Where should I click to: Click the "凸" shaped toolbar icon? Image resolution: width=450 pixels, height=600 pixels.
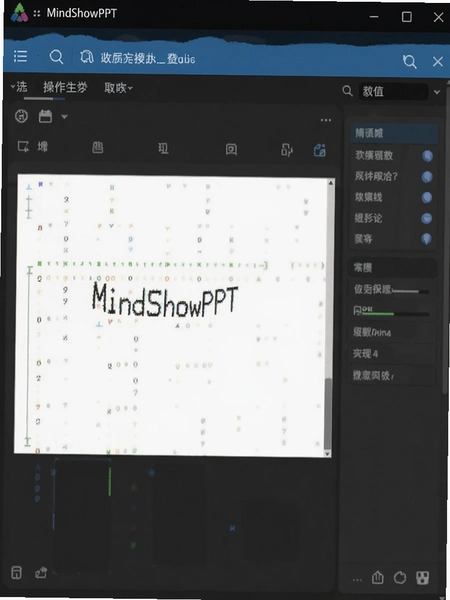click(98, 148)
